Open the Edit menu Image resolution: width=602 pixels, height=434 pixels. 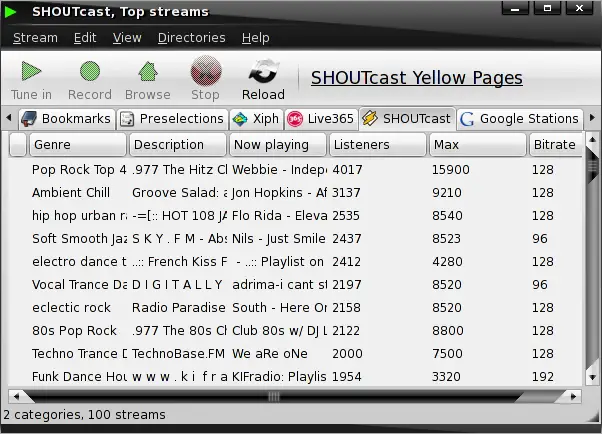tap(85, 38)
